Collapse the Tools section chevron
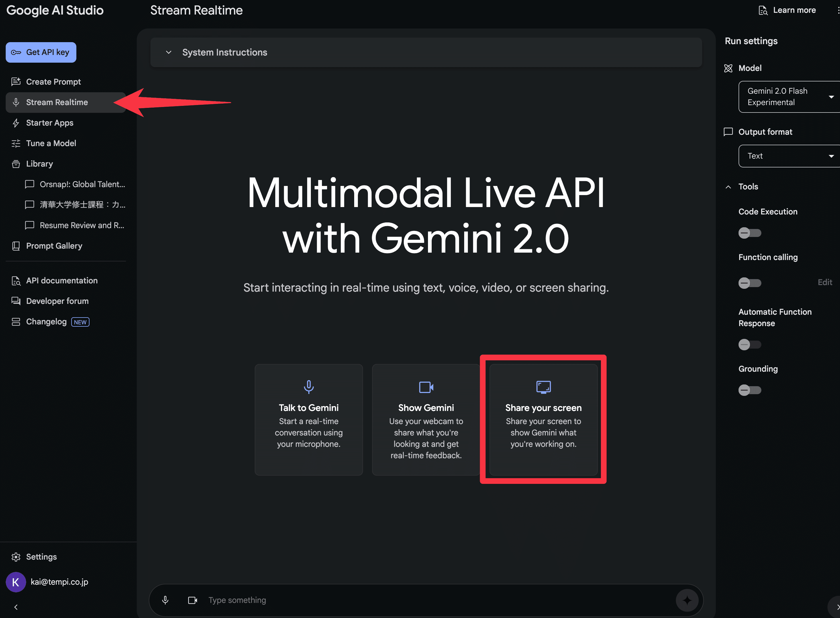The height and width of the screenshot is (618, 840). pos(728,187)
